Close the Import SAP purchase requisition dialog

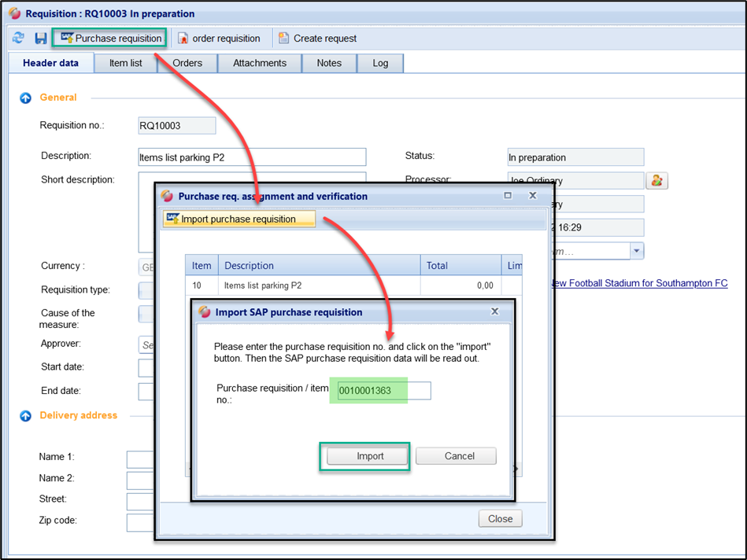495,311
